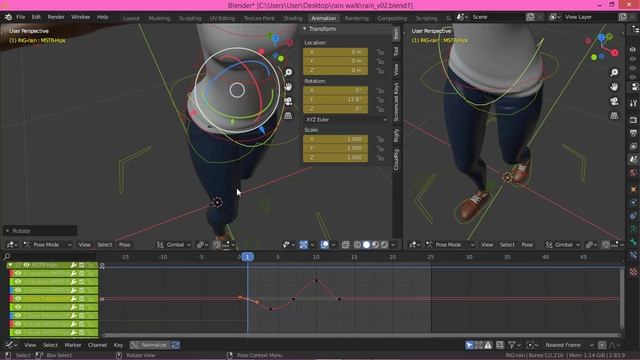This screenshot has height=360, width=640.
Task: Toggle Normalize option in graph editor
Action: click(149, 345)
